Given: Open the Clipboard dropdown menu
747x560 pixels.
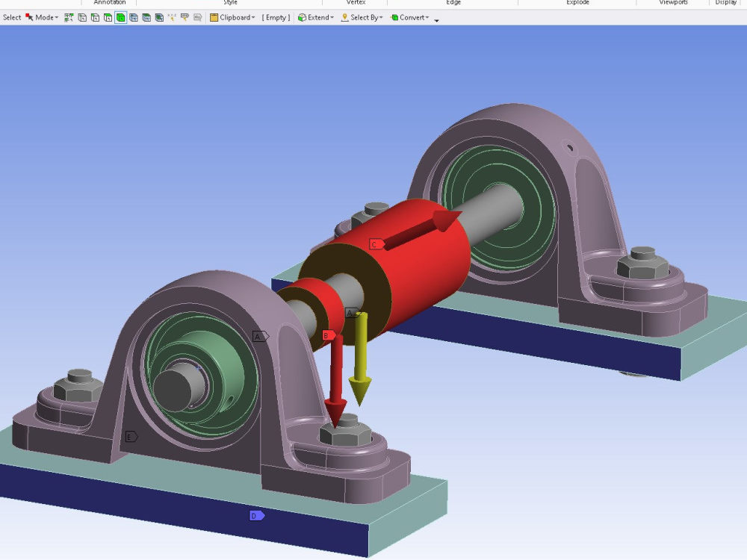Looking at the screenshot, I should pyautogui.click(x=232, y=18).
